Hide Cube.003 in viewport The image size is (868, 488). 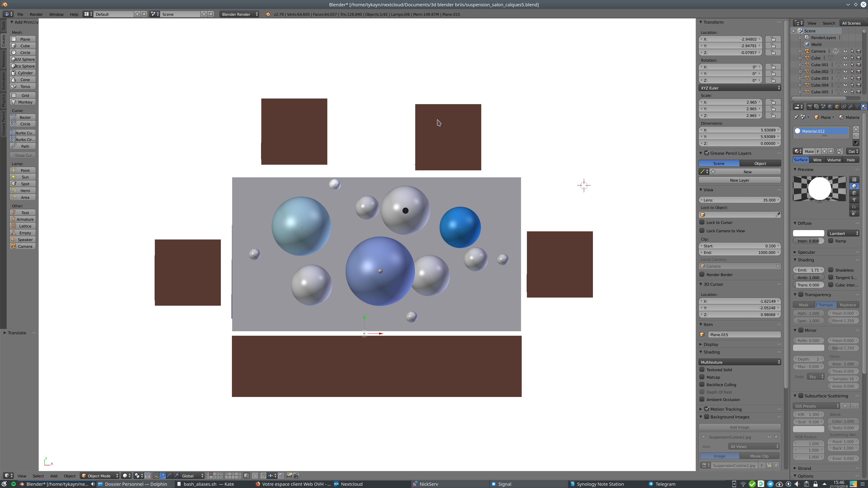pyautogui.click(x=845, y=78)
